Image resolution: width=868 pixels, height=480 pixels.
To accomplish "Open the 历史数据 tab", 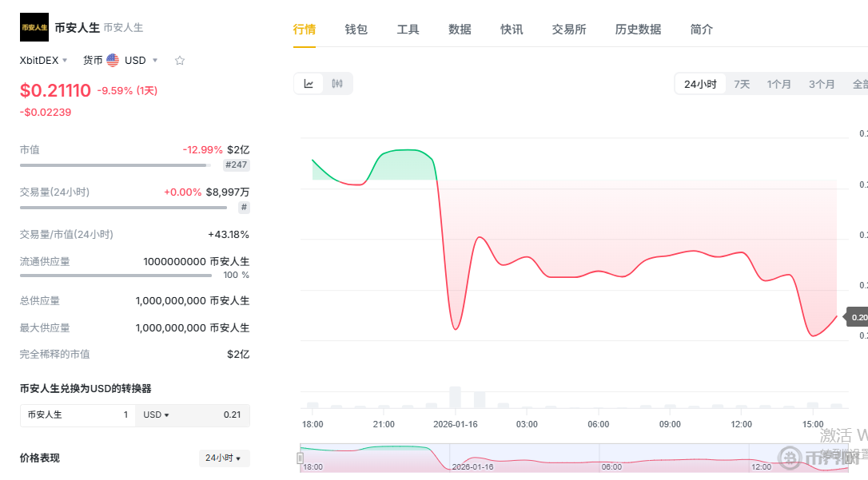I will tap(638, 29).
